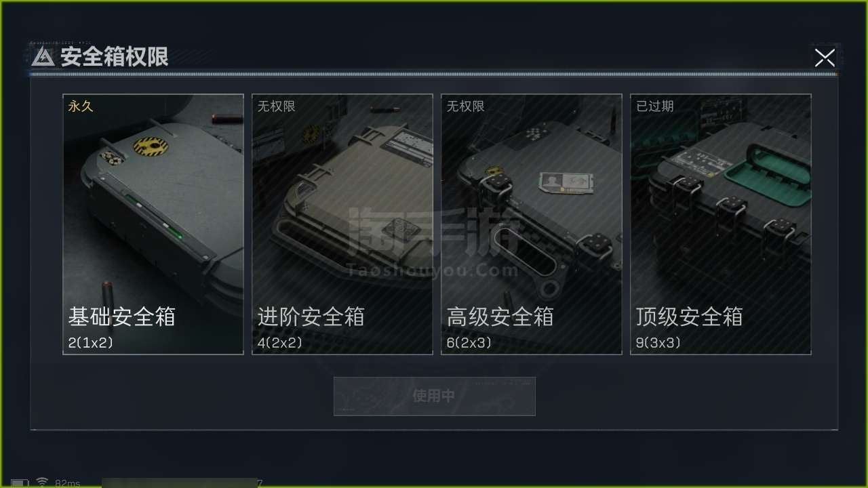
Task: Close the 安全箱权限 dialog
Action: click(825, 58)
